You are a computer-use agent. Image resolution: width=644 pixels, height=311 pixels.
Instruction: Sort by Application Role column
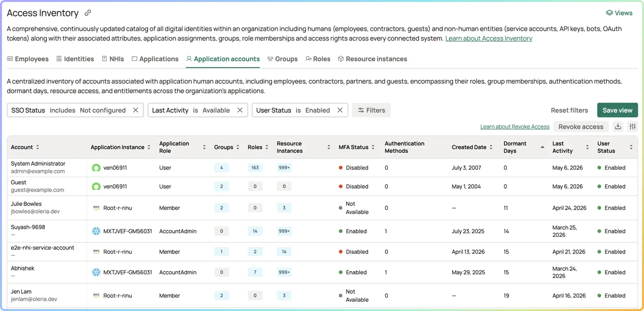[x=204, y=147]
